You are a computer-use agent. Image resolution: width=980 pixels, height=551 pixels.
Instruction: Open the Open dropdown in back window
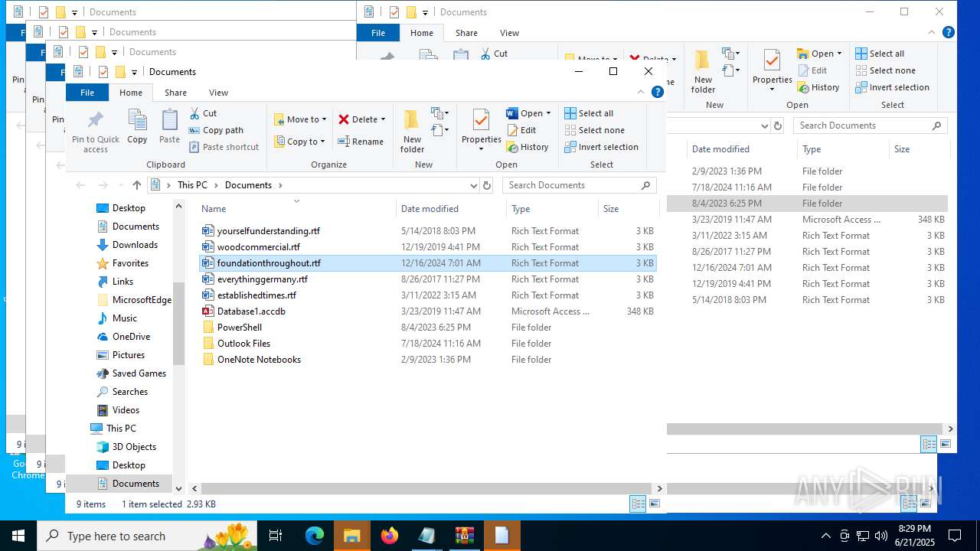(x=839, y=54)
